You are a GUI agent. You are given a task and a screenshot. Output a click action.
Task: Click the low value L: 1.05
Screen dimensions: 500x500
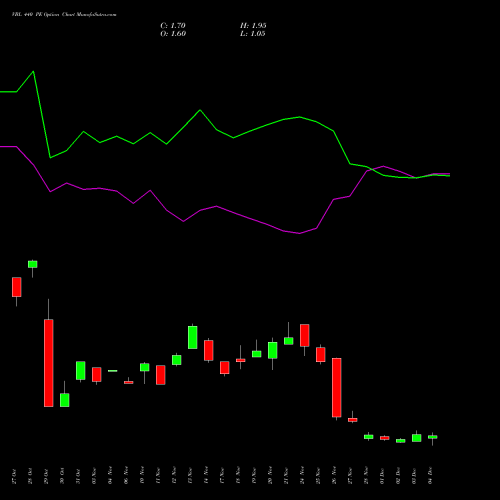click(x=253, y=34)
